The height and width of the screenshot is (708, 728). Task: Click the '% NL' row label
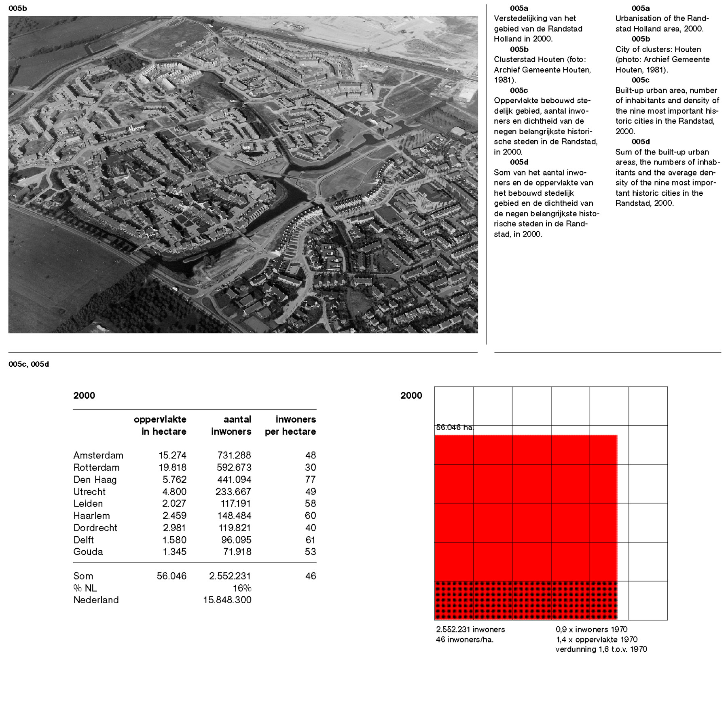85,588
